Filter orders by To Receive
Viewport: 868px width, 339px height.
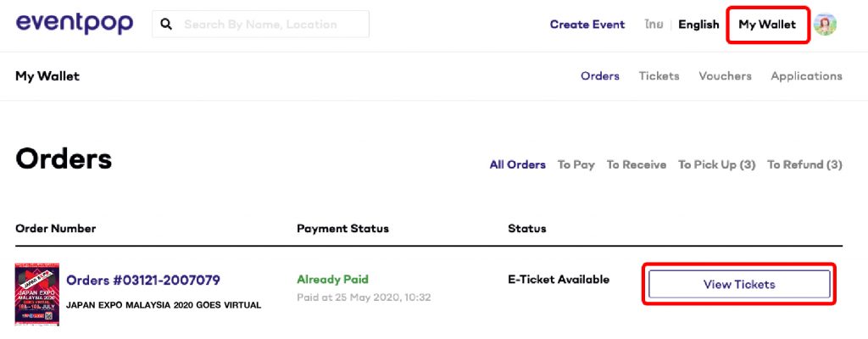coord(637,164)
